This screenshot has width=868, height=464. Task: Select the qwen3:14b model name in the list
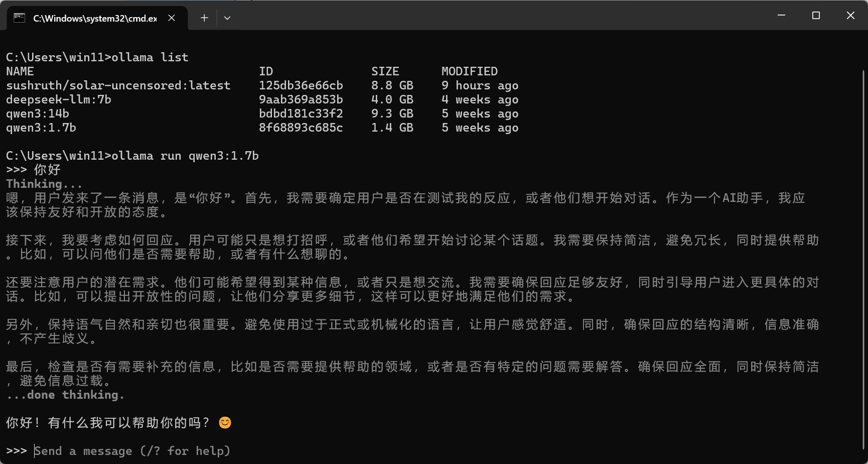pyautogui.click(x=38, y=113)
